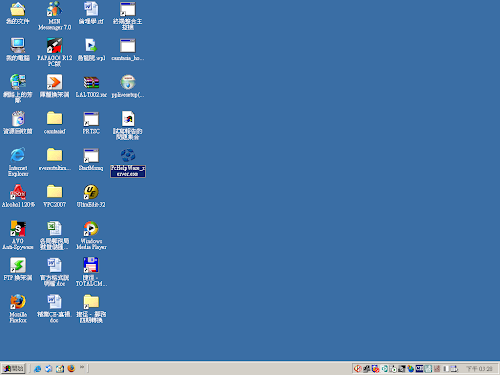
Task: Select the Windows Media Player shortcut
Action: (x=91, y=229)
